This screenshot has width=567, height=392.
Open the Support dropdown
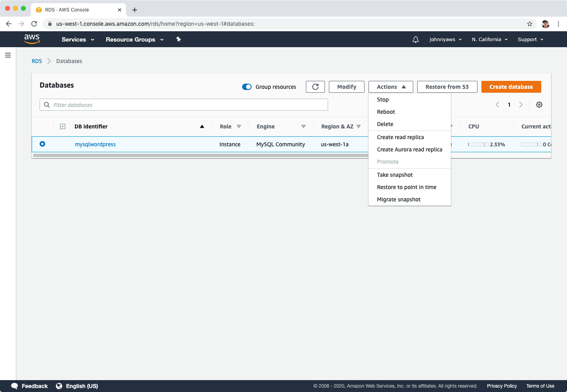531,40
